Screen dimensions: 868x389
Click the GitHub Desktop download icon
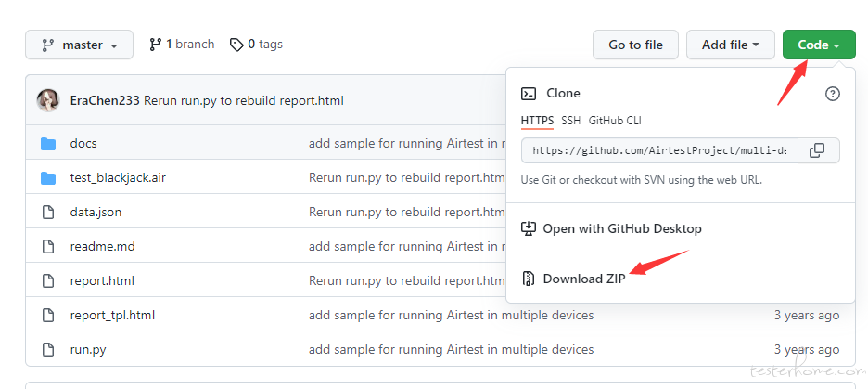pos(529,228)
